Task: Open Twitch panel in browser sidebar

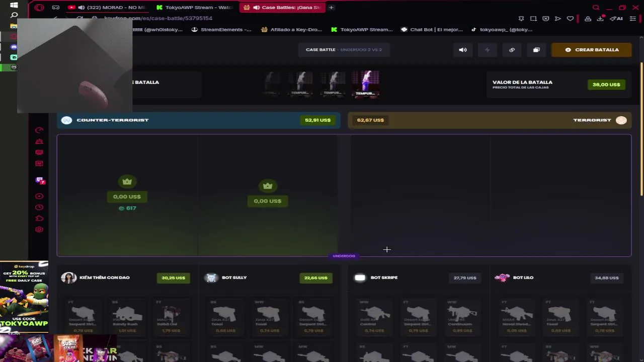Action: click(40, 180)
